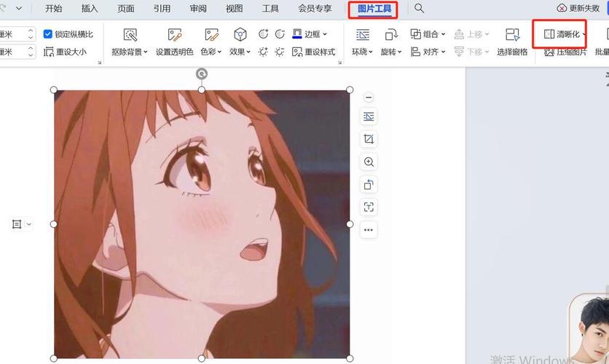Viewport: 609px width, 364px height.
Task: Switch to the 插入 tab
Action: (x=90, y=9)
